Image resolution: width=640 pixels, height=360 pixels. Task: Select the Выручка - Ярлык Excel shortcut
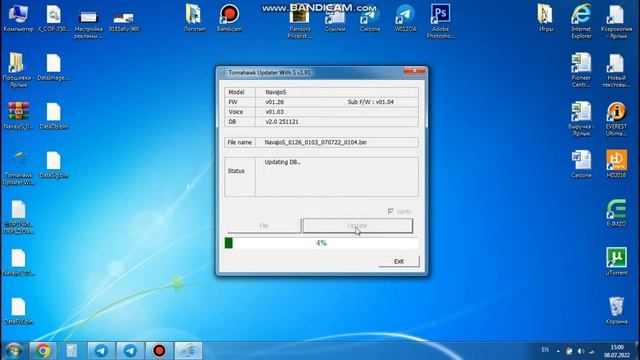pos(581,118)
